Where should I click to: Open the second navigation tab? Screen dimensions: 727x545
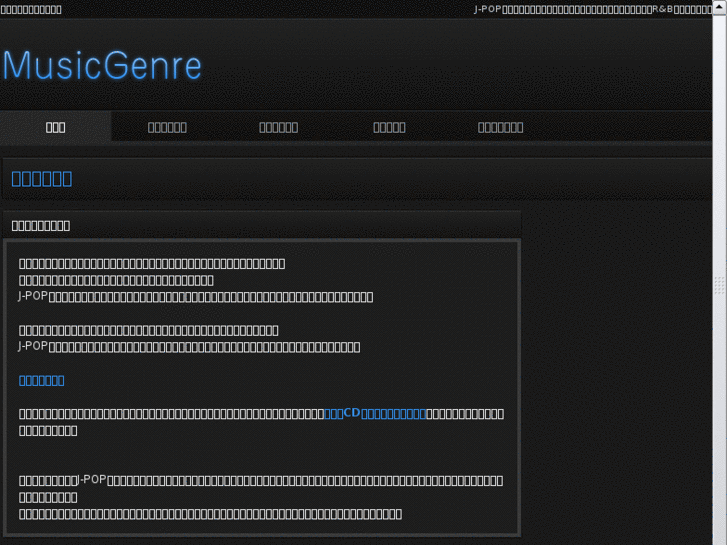167,127
